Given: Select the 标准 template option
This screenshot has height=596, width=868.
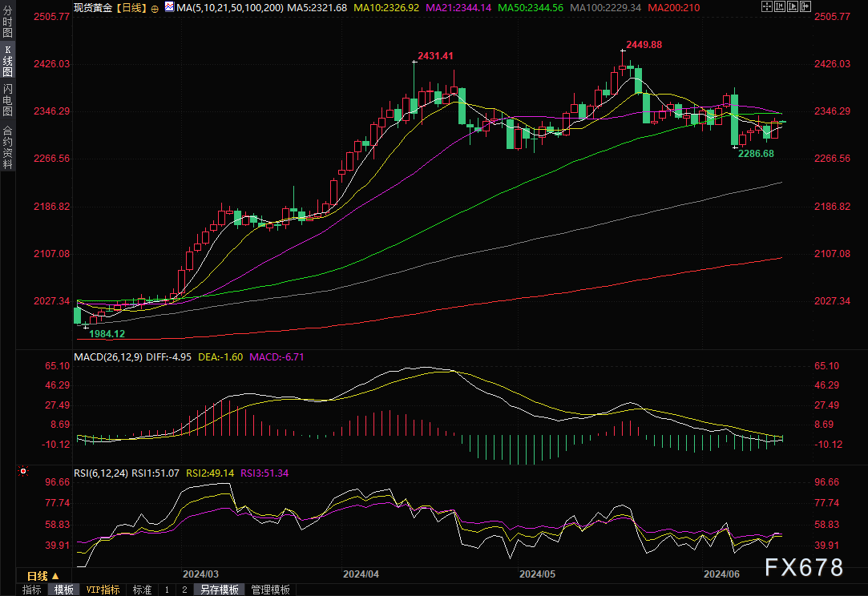Looking at the screenshot, I should (x=142, y=590).
